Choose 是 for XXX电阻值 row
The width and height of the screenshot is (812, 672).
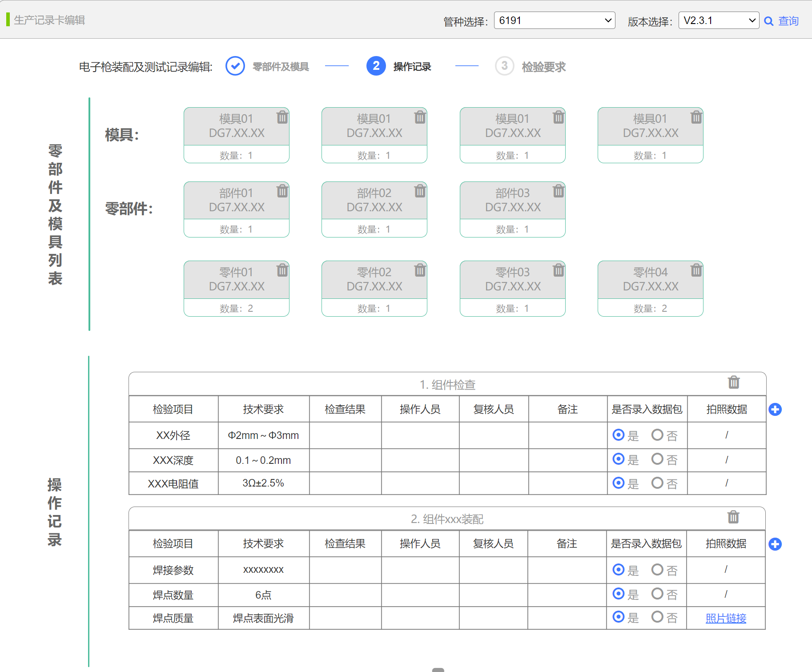coord(619,483)
